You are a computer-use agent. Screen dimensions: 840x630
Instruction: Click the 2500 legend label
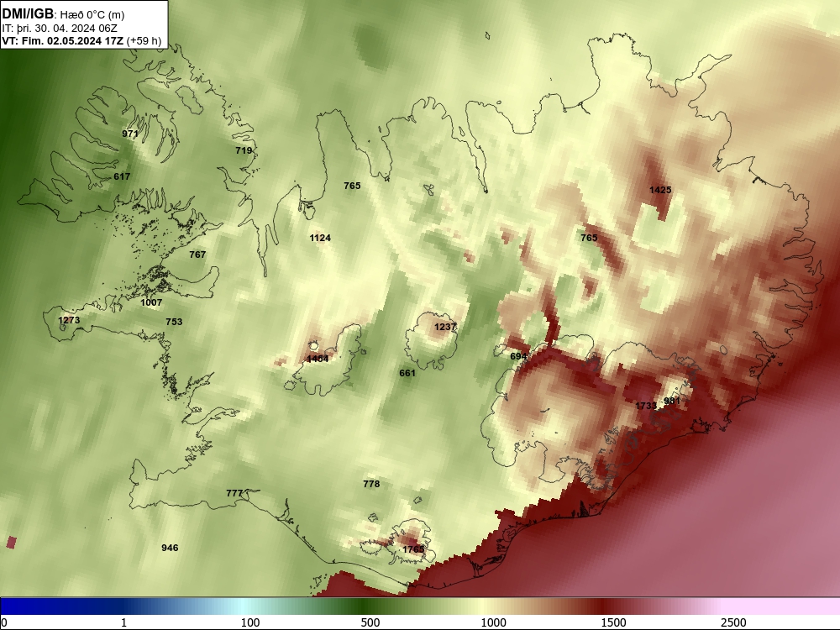coord(733,622)
